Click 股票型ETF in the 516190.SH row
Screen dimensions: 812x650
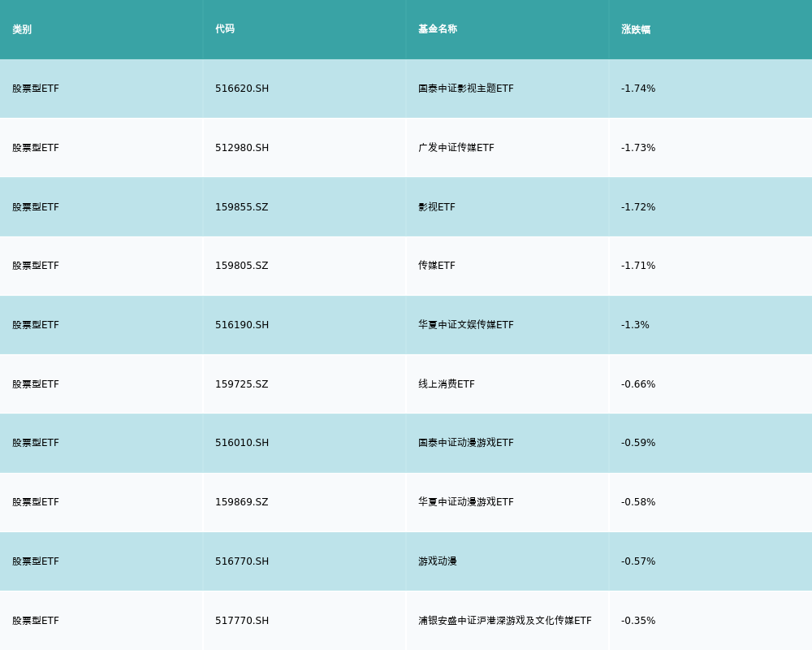pyautogui.click(x=36, y=325)
